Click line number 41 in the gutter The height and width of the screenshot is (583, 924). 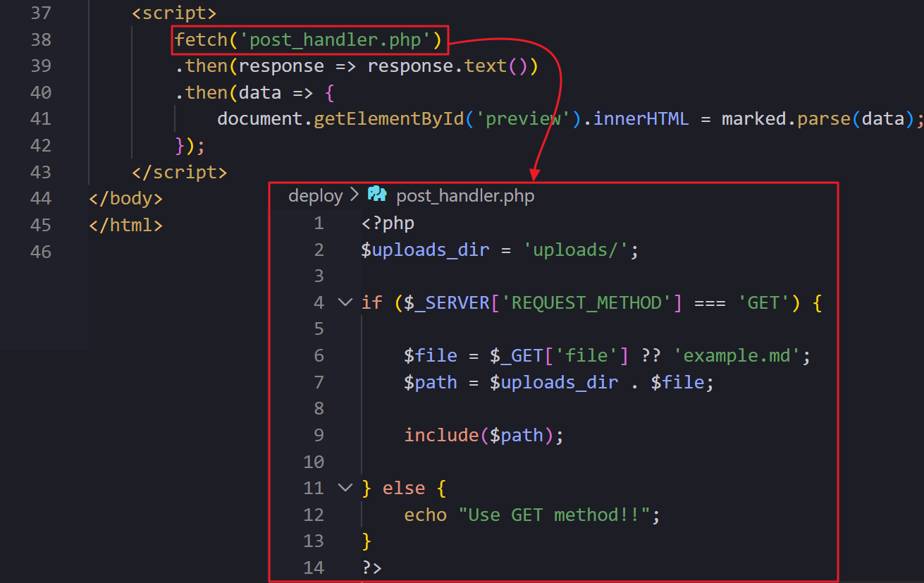click(x=41, y=118)
